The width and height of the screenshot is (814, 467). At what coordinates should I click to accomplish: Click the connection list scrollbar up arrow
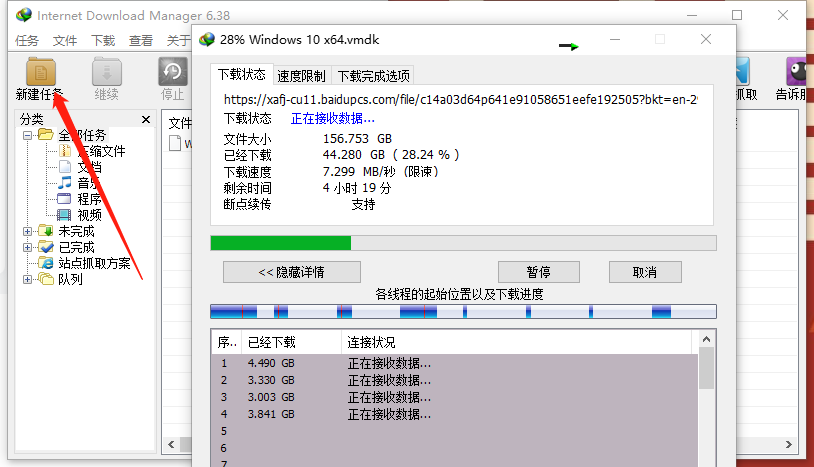[x=706, y=339]
